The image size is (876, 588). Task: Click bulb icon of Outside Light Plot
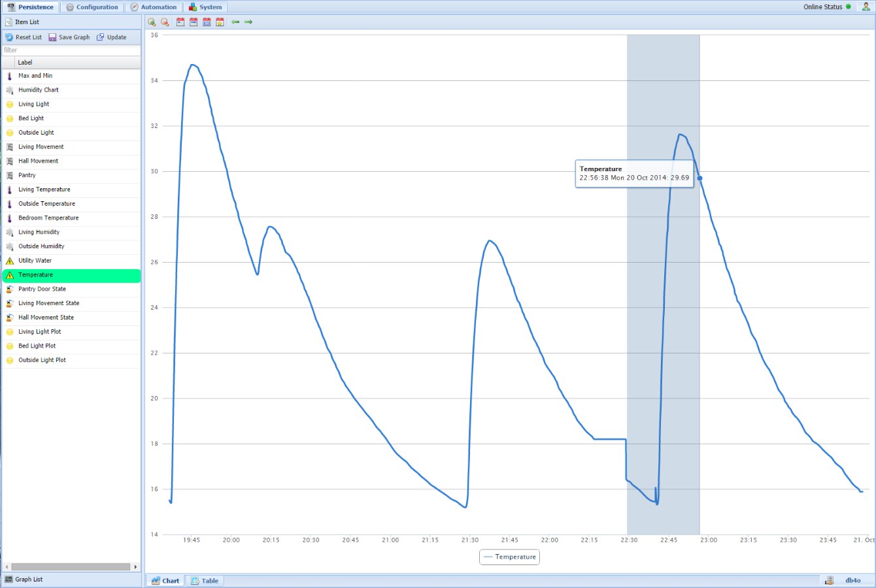(9, 360)
